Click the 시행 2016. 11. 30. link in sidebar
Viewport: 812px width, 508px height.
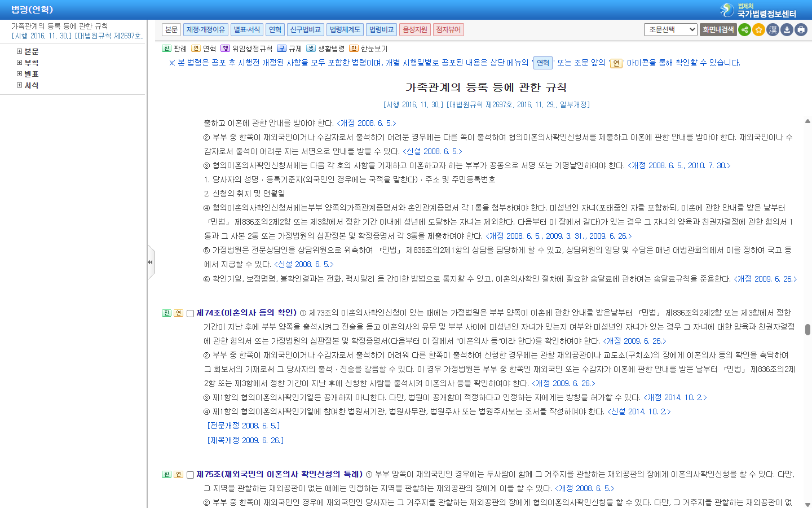pyautogui.click(x=42, y=36)
